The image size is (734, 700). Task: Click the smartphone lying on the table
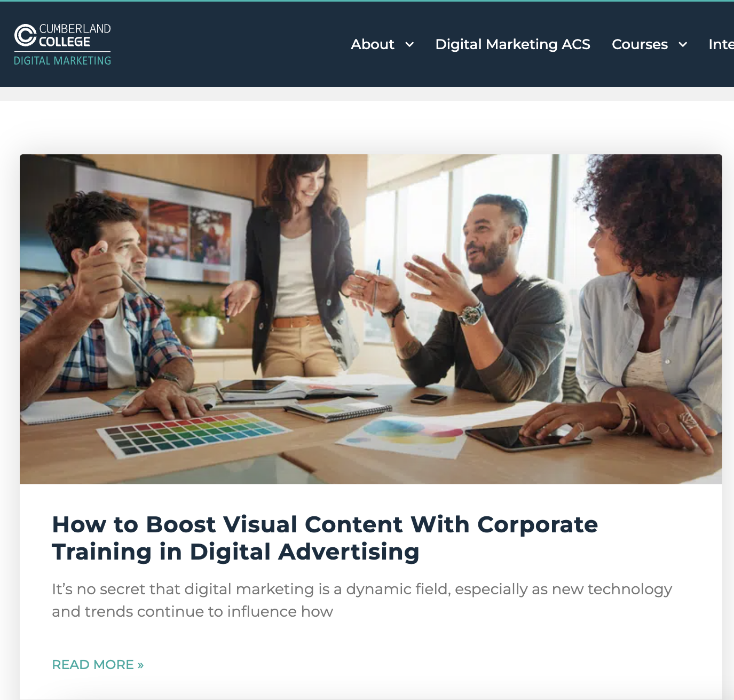[428, 398]
